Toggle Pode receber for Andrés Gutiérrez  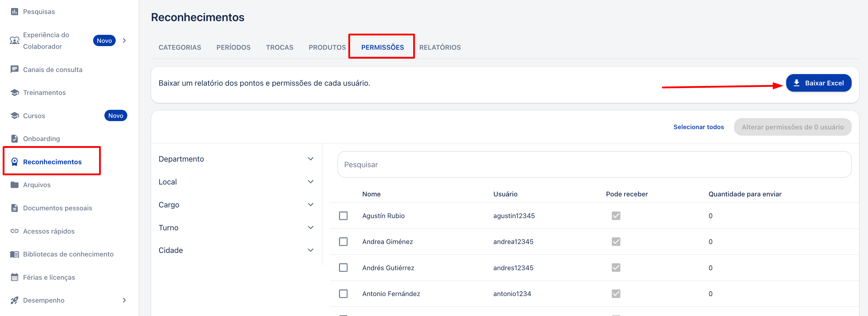(616, 267)
